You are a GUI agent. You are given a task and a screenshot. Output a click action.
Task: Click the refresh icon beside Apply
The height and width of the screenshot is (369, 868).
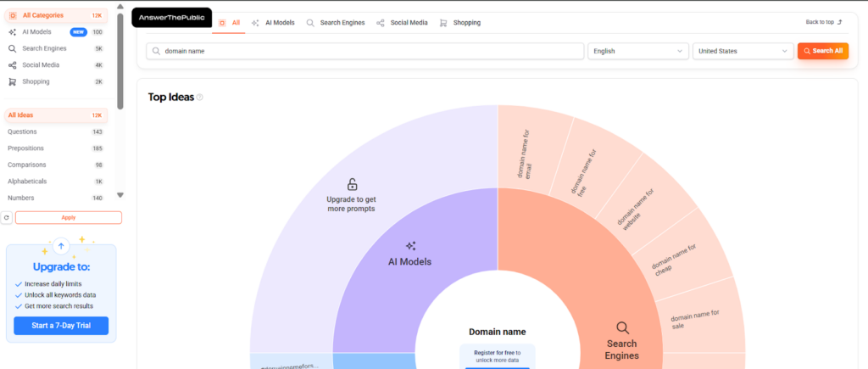pos(8,218)
